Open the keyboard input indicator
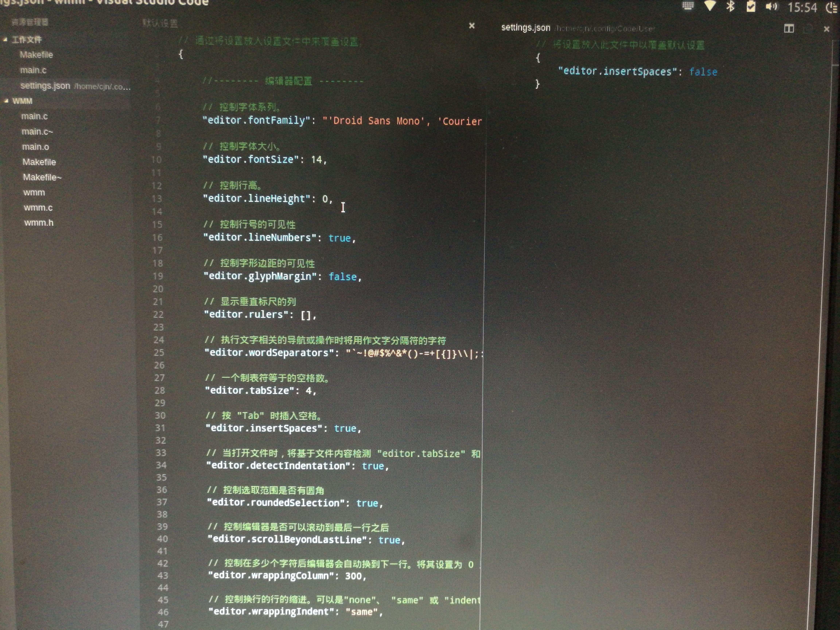Image resolution: width=840 pixels, height=630 pixels. pos(688,6)
